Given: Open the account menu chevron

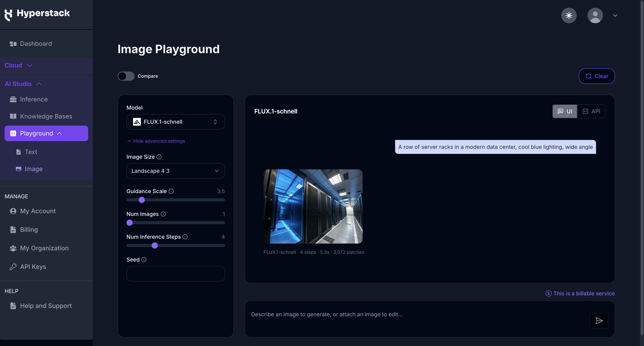Looking at the screenshot, I should (615, 15).
